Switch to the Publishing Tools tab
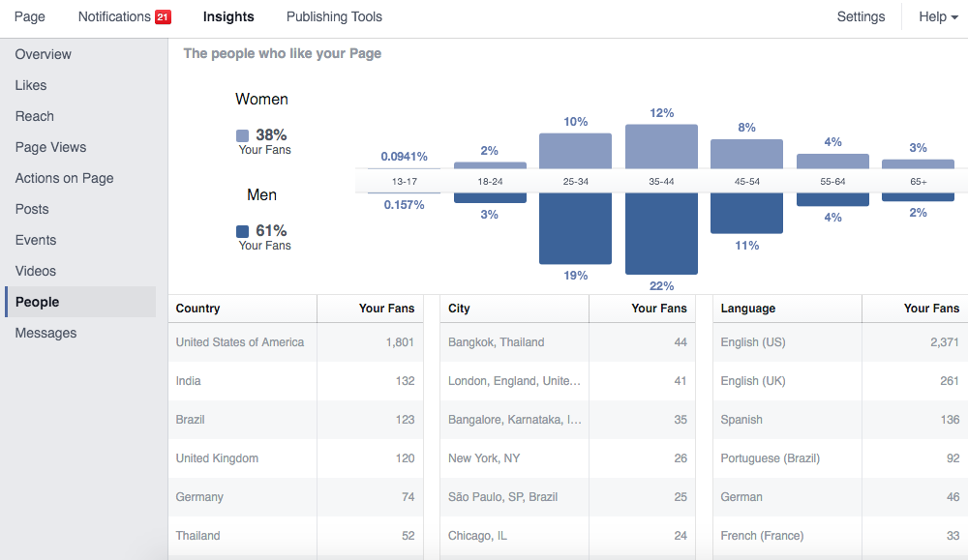This screenshot has height=560, width=968. click(334, 16)
